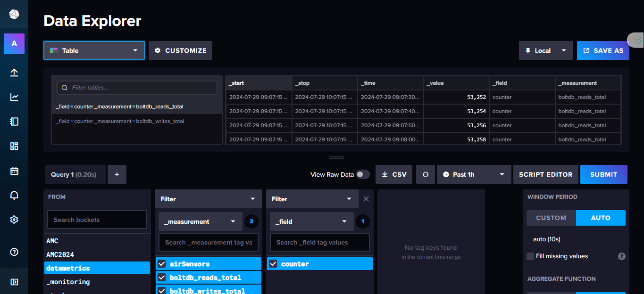Open the SCRIPT EDITOR
Viewport: 644px width, 294px height.
click(x=545, y=174)
